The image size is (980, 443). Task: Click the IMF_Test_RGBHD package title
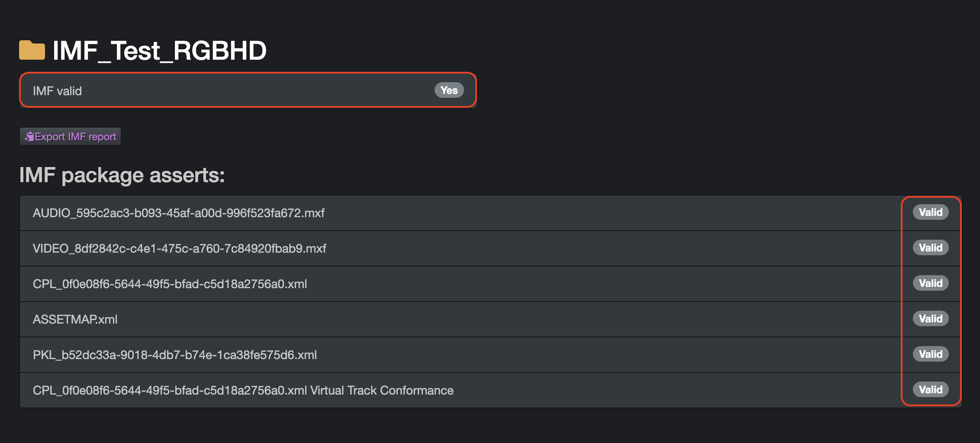tap(159, 51)
